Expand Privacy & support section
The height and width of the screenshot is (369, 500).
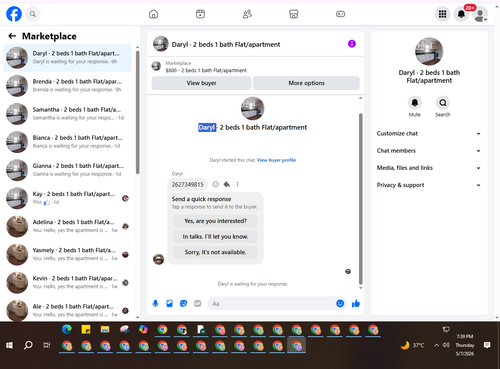[429, 185]
